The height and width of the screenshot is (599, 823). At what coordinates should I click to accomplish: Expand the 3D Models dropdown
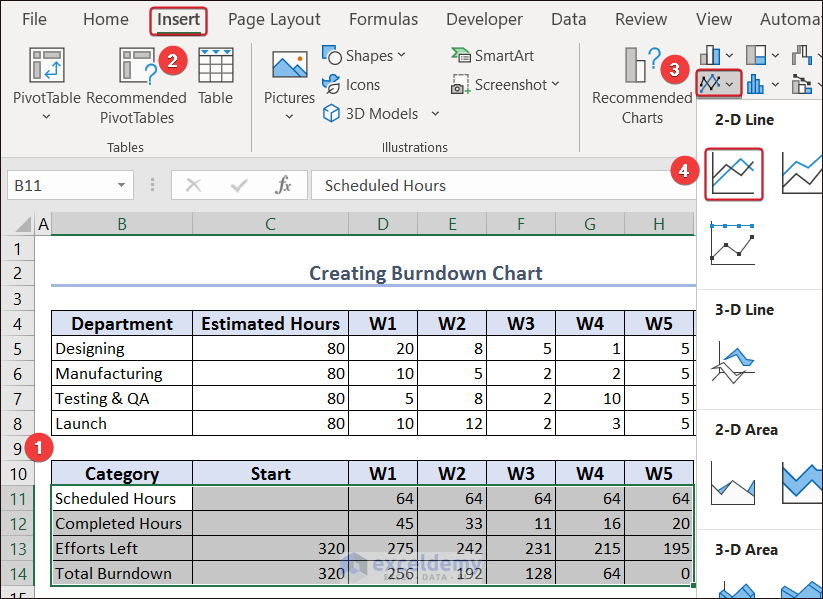pos(435,114)
